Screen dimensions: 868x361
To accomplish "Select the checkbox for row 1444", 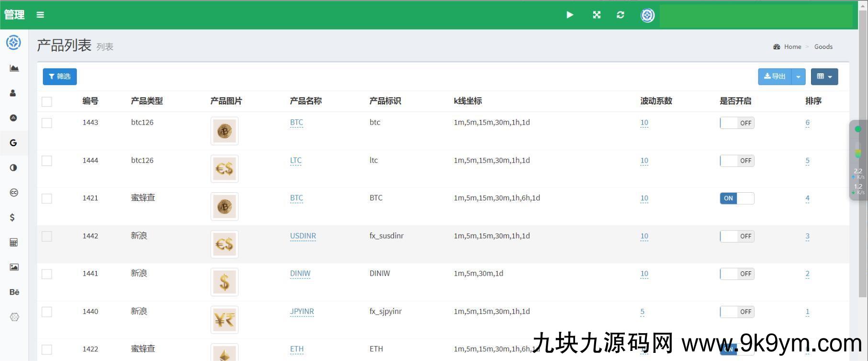I will (x=47, y=161).
